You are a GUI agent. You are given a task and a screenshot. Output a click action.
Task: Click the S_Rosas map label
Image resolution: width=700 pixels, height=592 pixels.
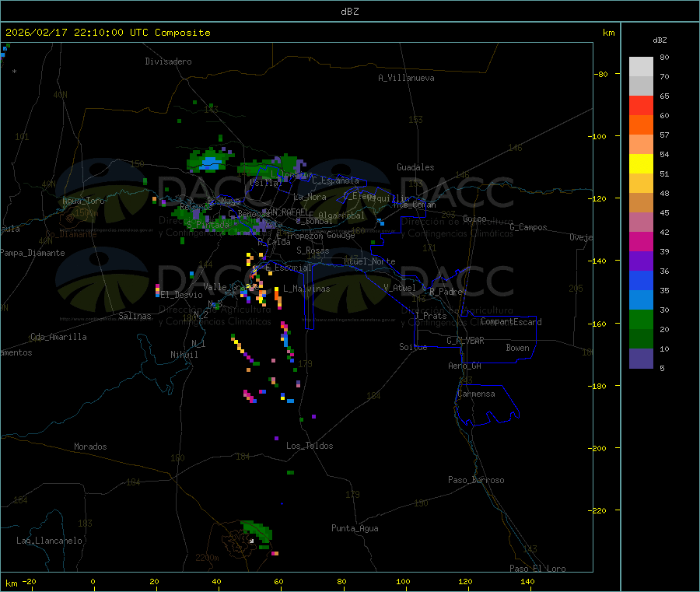click(x=313, y=250)
